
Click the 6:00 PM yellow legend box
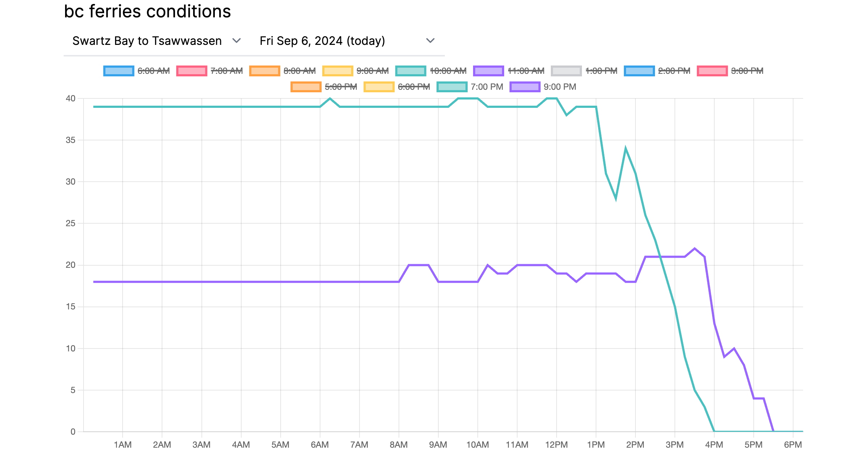point(379,87)
